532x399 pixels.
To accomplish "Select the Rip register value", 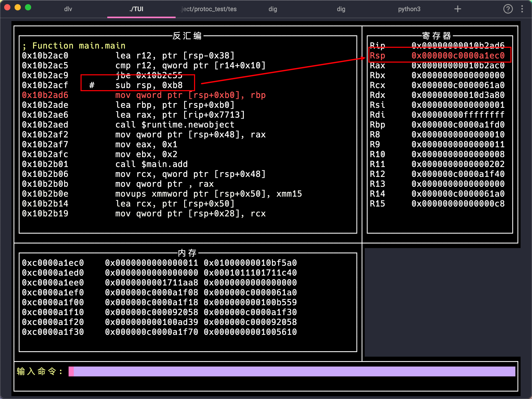I will pos(458,45).
